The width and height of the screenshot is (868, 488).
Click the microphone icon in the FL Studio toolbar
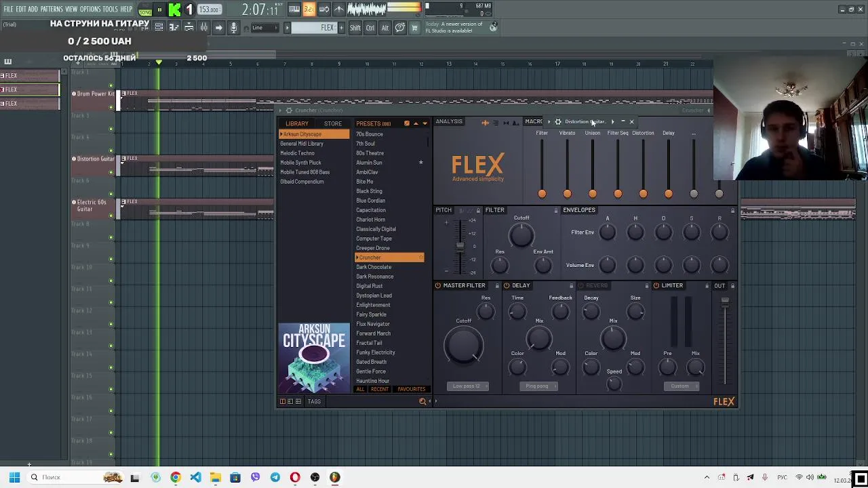pos(233,28)
